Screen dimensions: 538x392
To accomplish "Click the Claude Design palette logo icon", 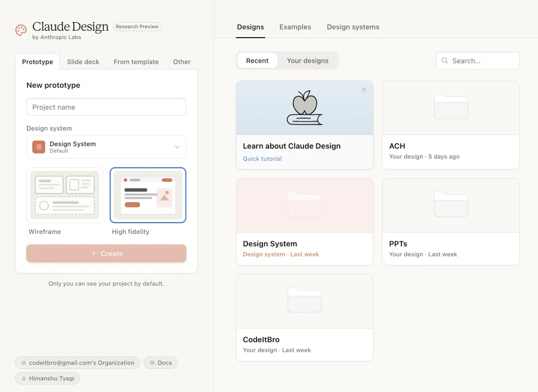I will click(x=20, y=30).
